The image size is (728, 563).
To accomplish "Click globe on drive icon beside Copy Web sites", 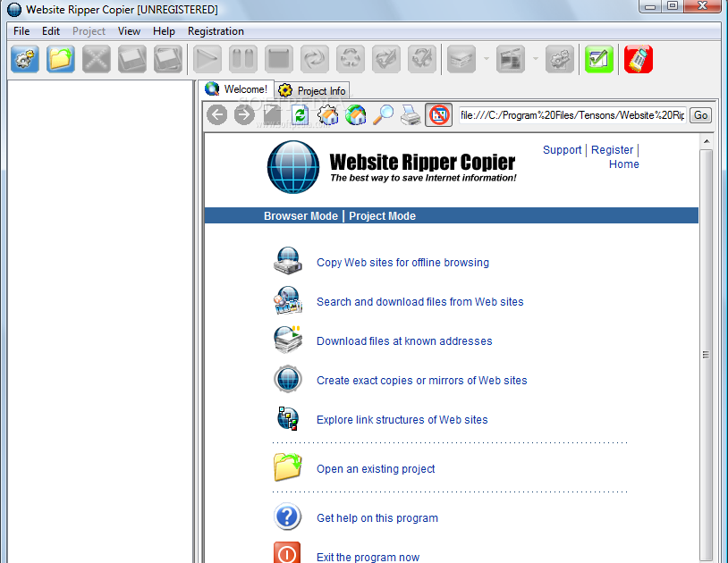I will click(288, 260).
